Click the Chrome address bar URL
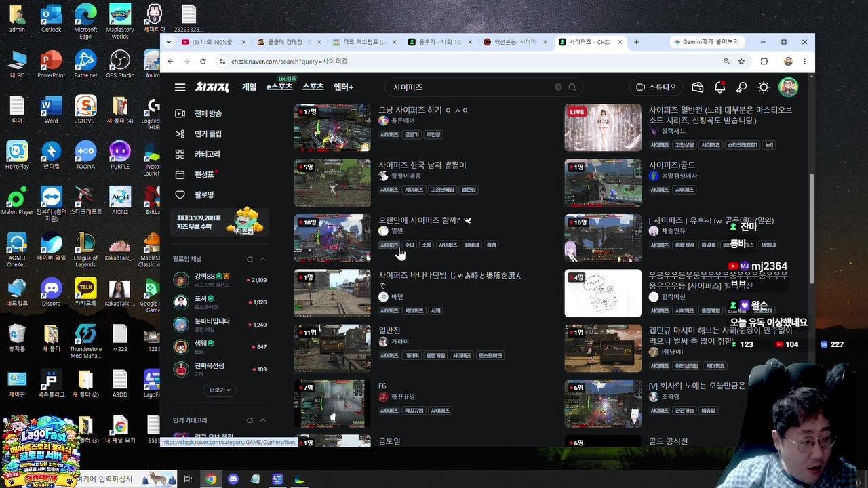Image resolution: width=868 pixels, height=488 pixels. (290, 61)
